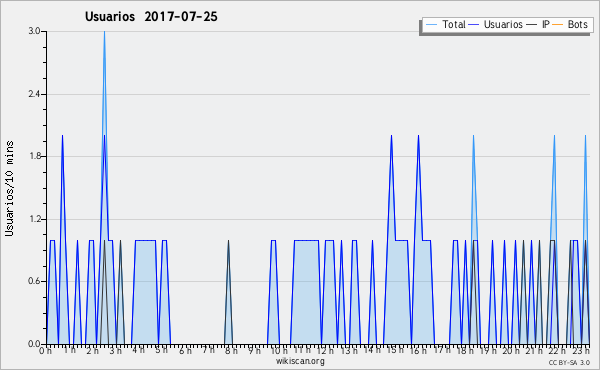
Task: Click the '17 h' x-axis label
Action: pos(442,350)
